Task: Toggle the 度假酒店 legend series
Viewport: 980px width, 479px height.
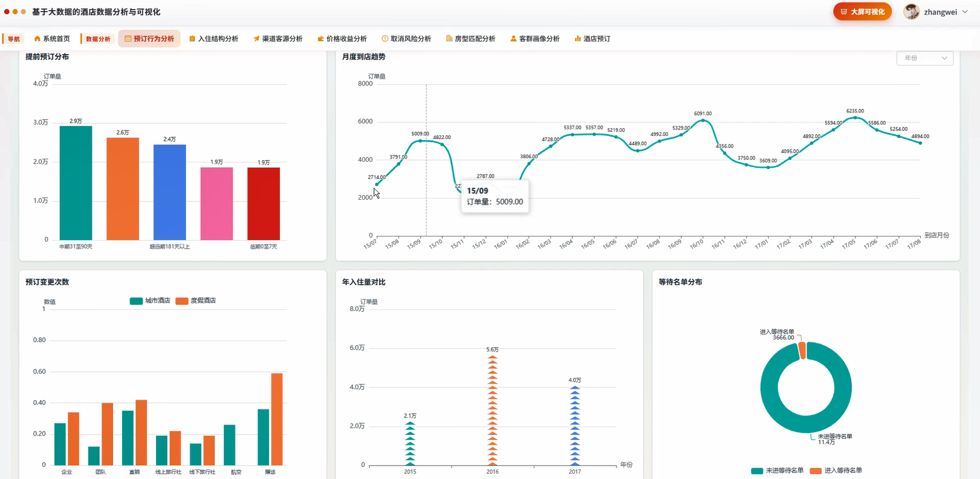Action: coord(196,301)
